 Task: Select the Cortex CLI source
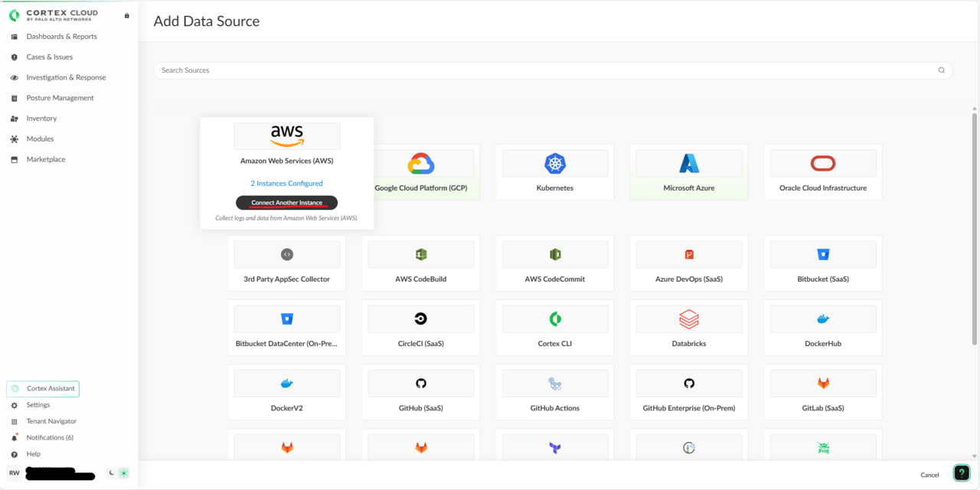tap(555, 328)
